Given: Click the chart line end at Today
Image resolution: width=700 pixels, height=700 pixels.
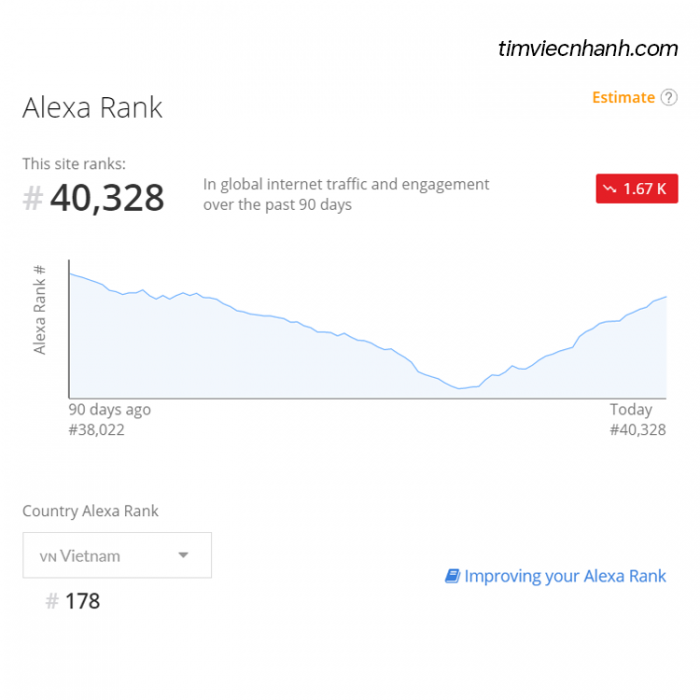Looking at the screenshot, I should [x=666, y=297].
